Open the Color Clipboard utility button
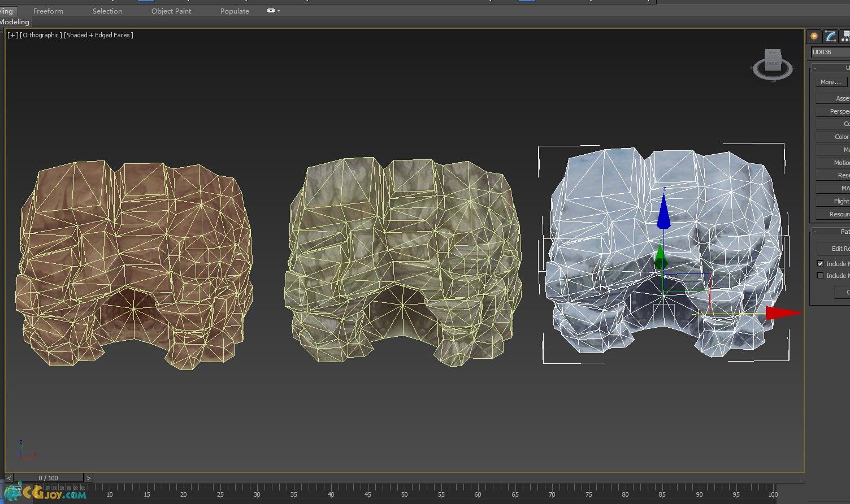Screen dimensions: 850x504 (x=833, y=137)
